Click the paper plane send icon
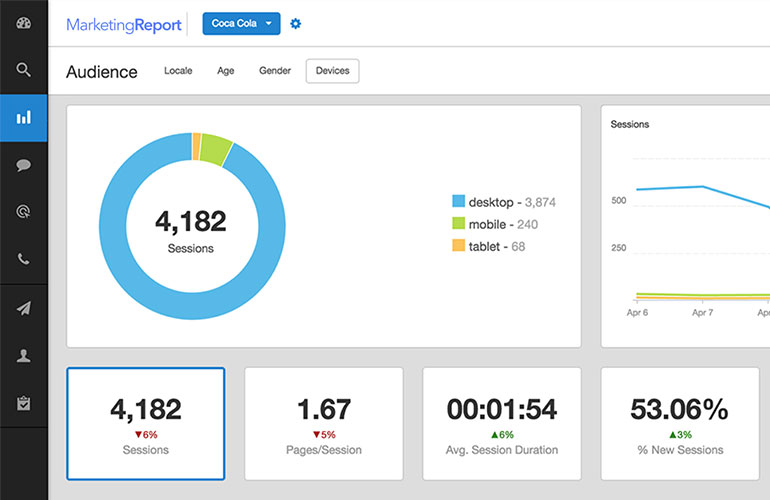This screenshot has width=770, height=500. tap(23, 308)
